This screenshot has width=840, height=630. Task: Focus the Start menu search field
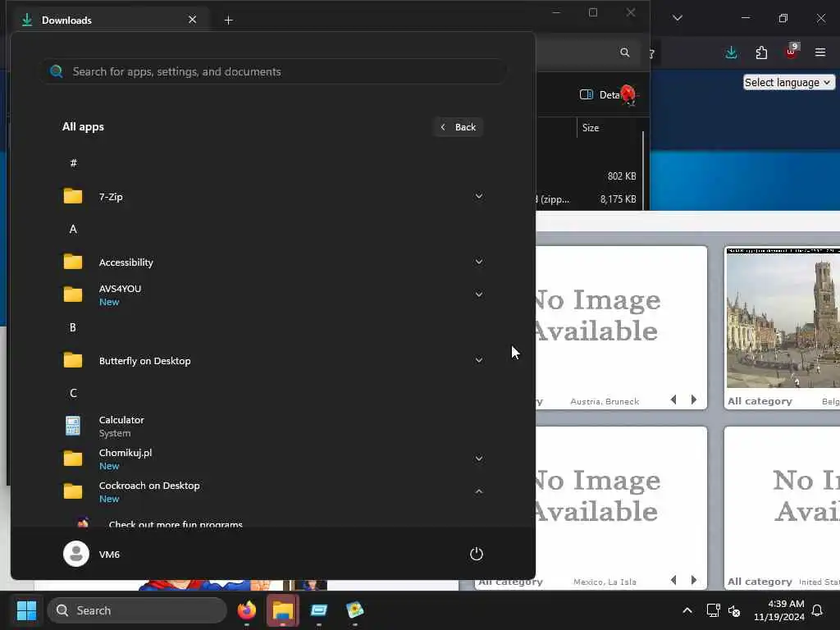274,71
